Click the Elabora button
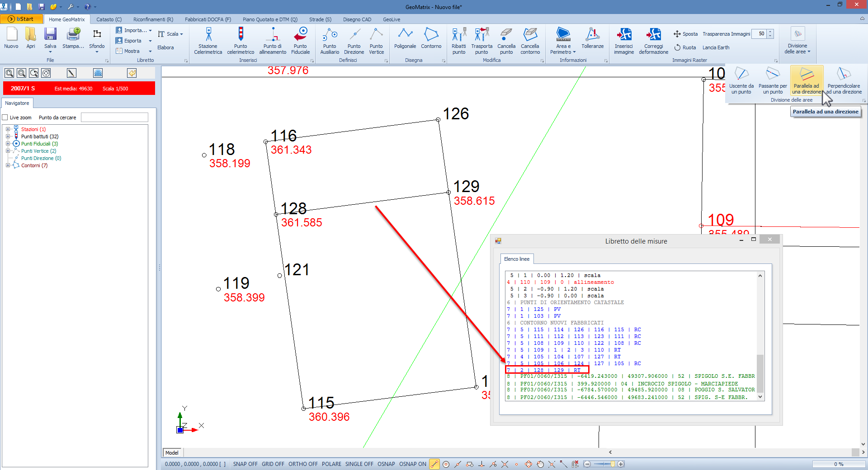 [165, 47]
